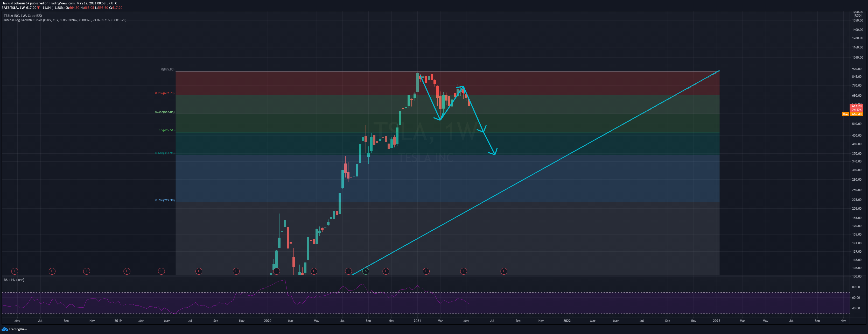The image size is (868, 334).
Task: Click the 1040.00 price axis label
Action: pyautogui.click(x=858, y=58)
